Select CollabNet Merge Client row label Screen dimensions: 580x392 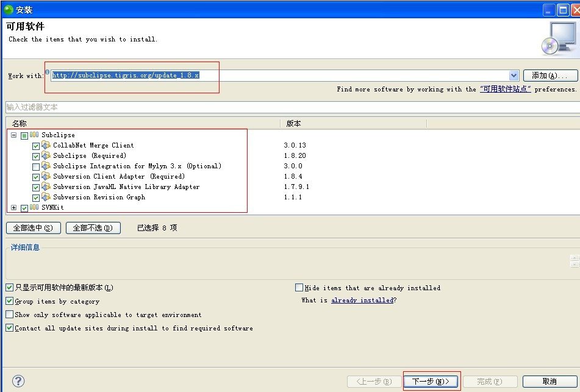93,145
